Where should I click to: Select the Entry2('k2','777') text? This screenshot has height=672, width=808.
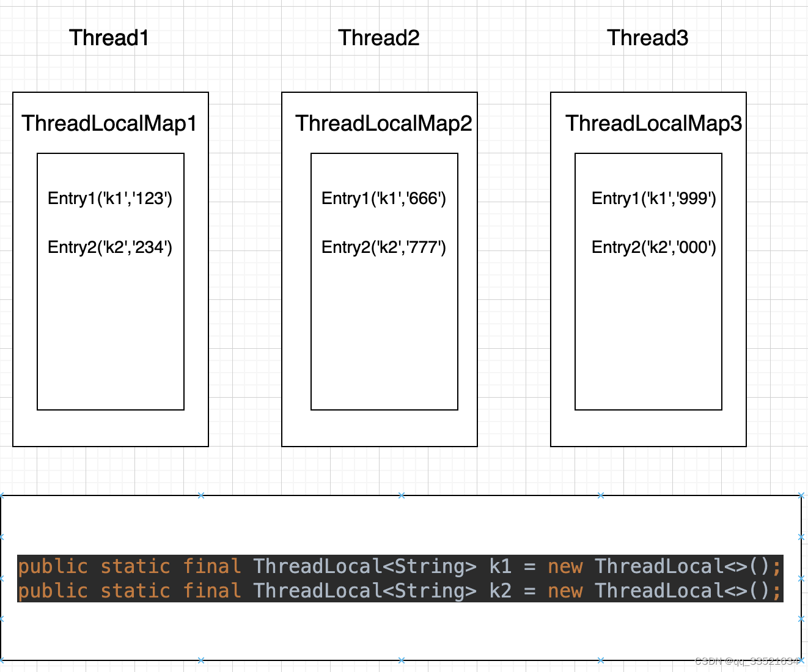pyautogui.click(x=384, y=247)
